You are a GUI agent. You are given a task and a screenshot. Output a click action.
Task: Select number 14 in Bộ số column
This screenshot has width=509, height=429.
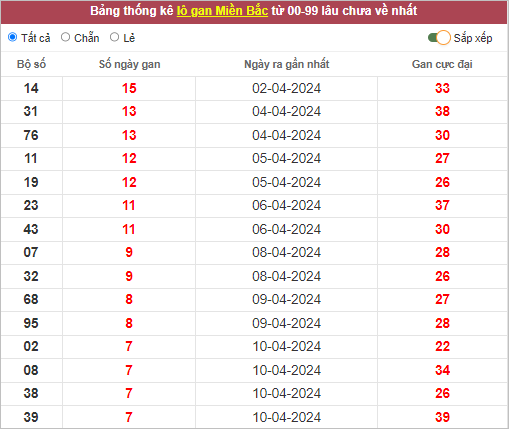31,88
